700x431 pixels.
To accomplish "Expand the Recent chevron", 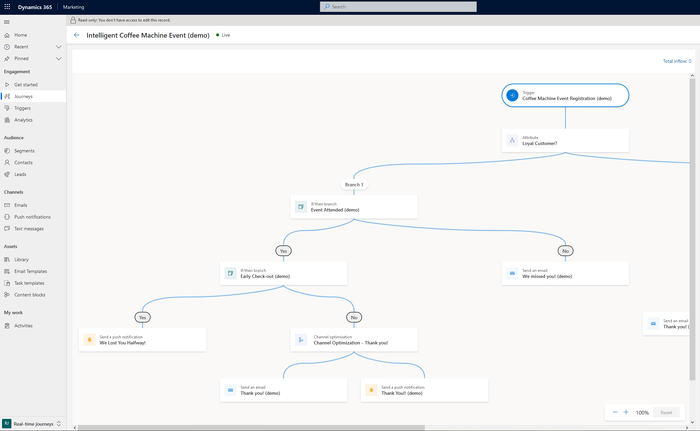I will [58, 46].
